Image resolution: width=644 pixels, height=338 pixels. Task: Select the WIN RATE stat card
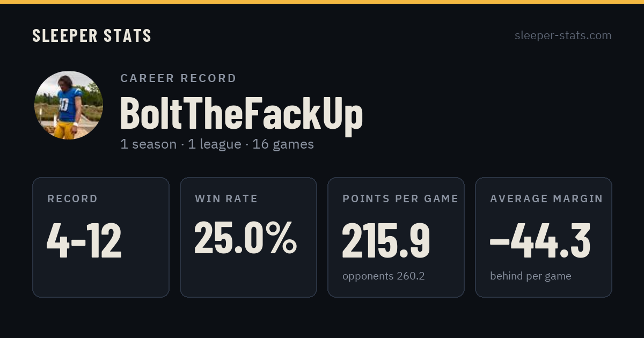point(248,237)
